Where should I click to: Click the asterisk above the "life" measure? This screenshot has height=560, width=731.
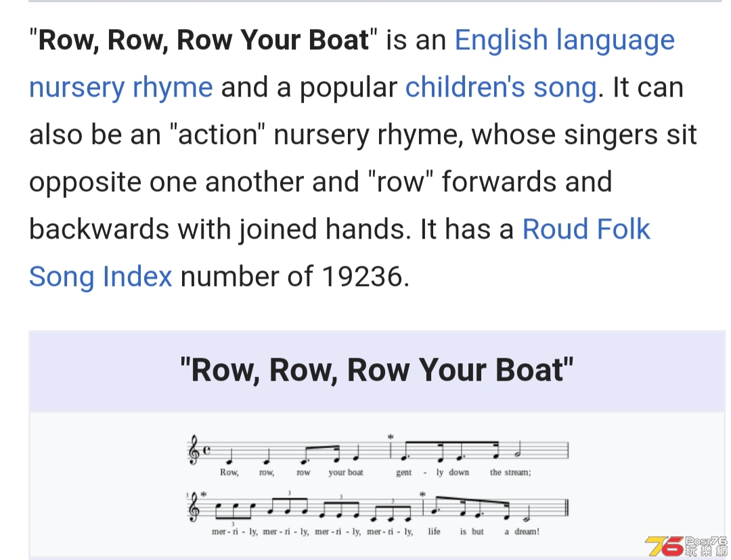point(422,495)
